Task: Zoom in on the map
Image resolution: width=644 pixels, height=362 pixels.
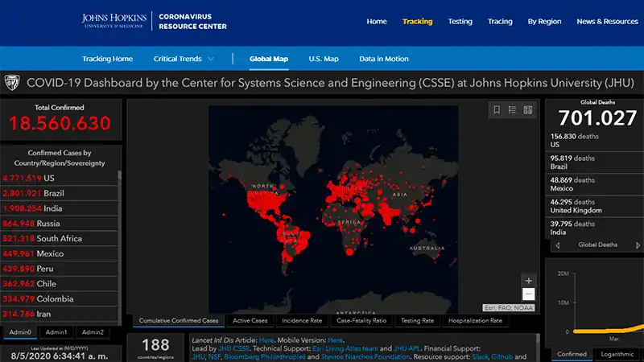Action: [x=528, y=281]
